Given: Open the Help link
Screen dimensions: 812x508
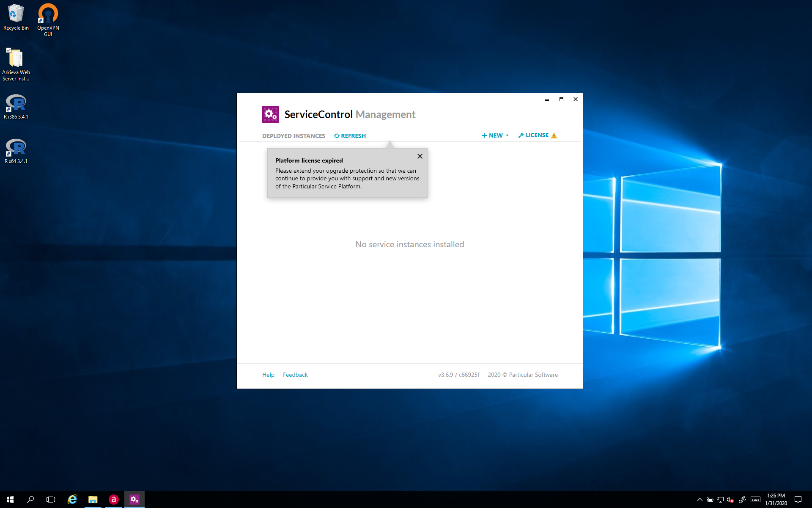Looking at the screenshot, I should click(268, 375).
